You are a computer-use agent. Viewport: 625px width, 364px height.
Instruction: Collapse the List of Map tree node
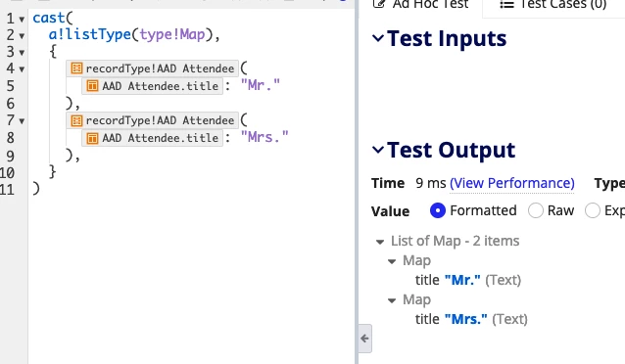380,242
